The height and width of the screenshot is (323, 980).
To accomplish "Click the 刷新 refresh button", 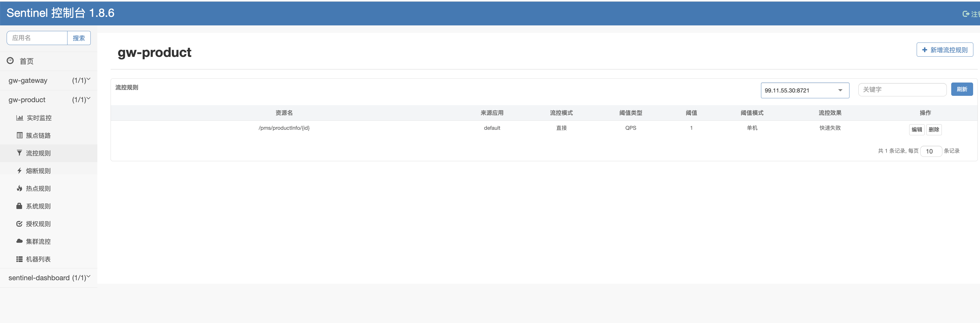I will click(961, 89).
